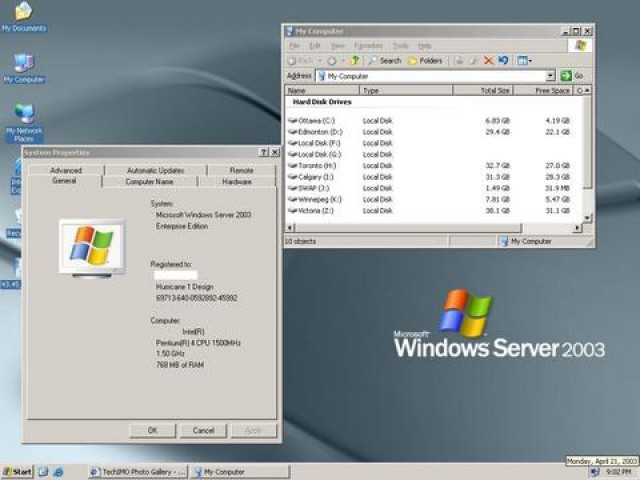Open the Start menu

18,472
